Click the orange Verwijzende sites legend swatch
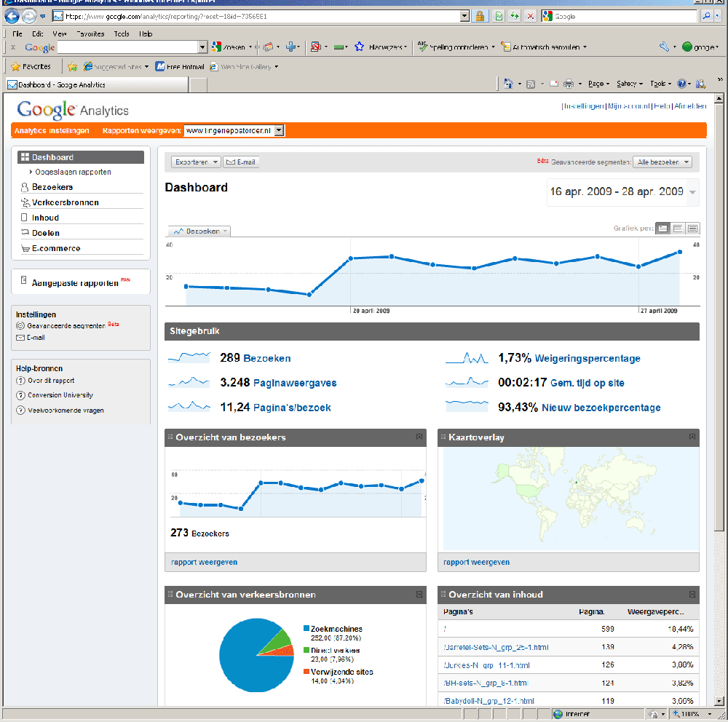 coord(306,672)
